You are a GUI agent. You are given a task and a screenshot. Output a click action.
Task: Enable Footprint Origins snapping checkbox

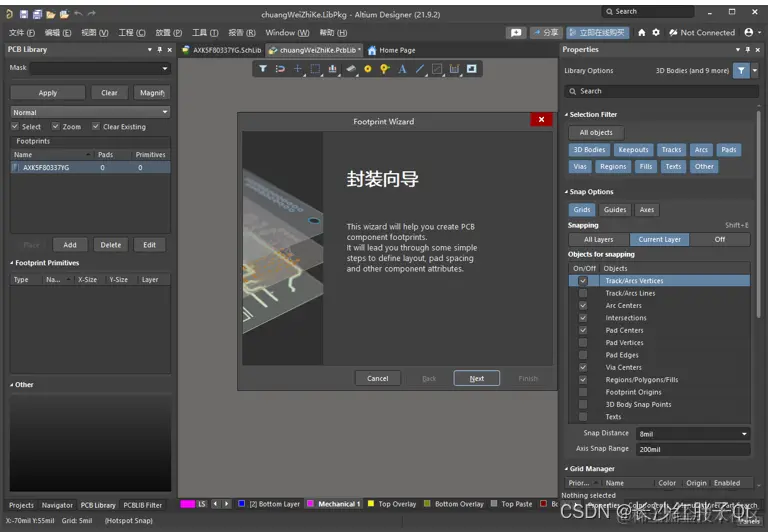pos(583,392)
